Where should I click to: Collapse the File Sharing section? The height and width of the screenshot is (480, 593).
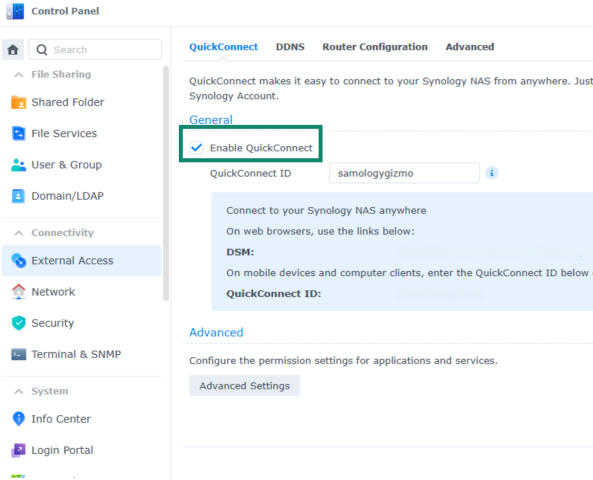point(19,75)
